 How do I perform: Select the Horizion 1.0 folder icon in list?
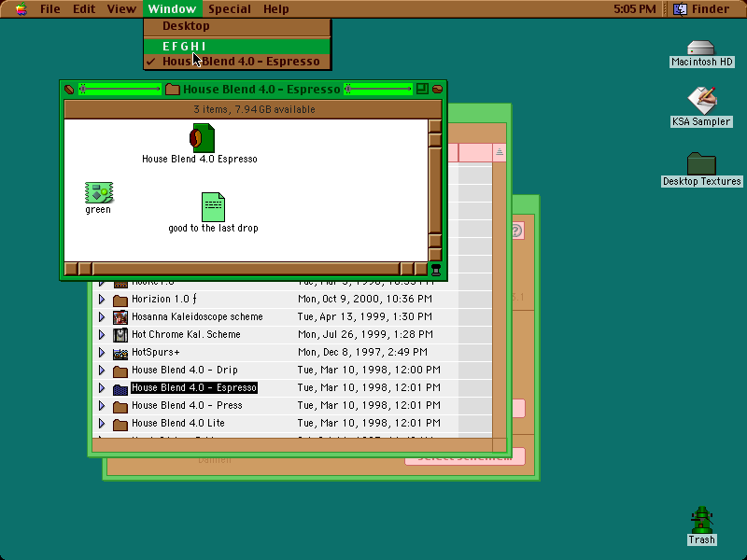(120, 300)
